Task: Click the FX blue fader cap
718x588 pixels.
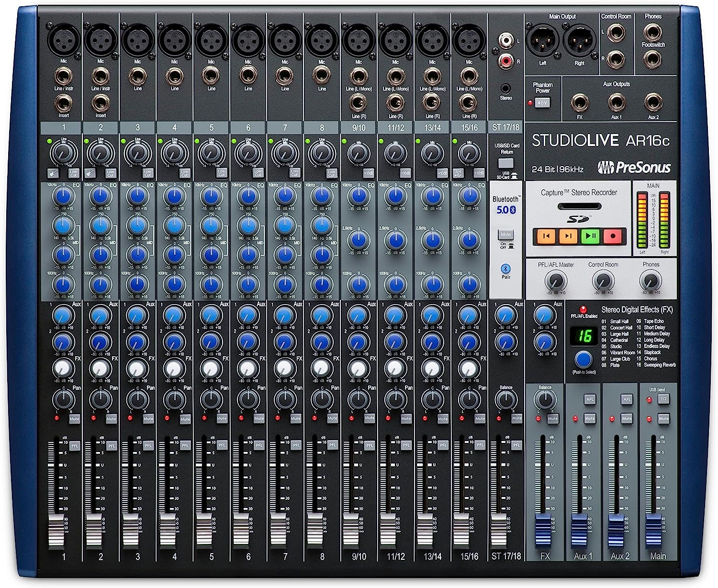Action: click(x=543, y=531)
